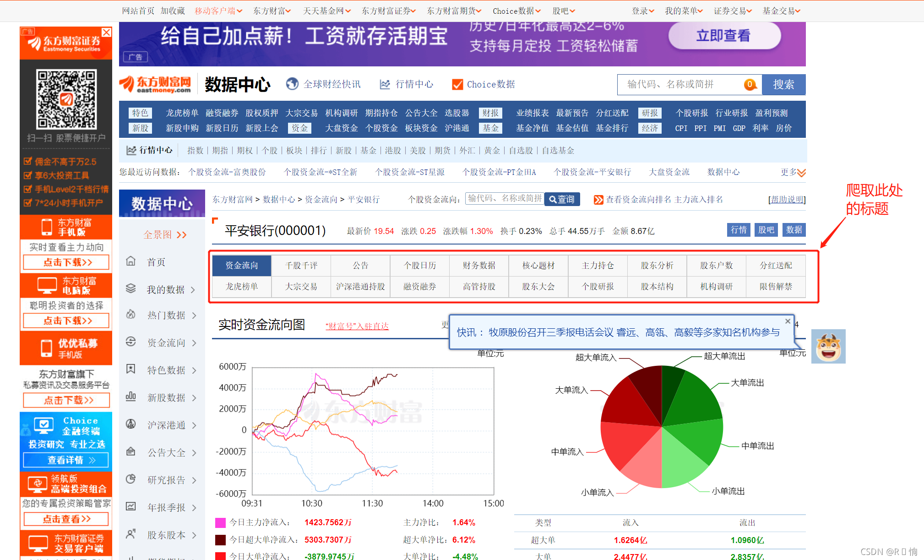Click the globe icon beside 沪深港通
The width and height of the screenshot is (924, 560).
click(x=131, y=424)
